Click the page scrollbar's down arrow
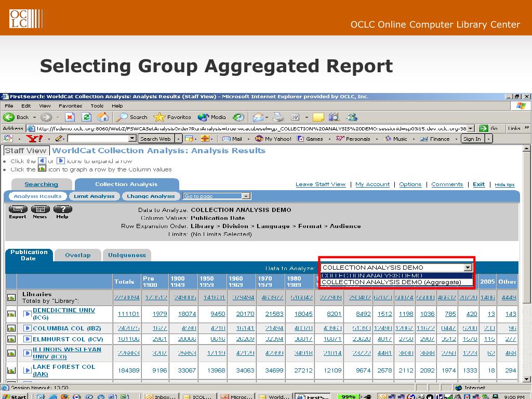This screenshot has height=399, width=532. [526, 379]
